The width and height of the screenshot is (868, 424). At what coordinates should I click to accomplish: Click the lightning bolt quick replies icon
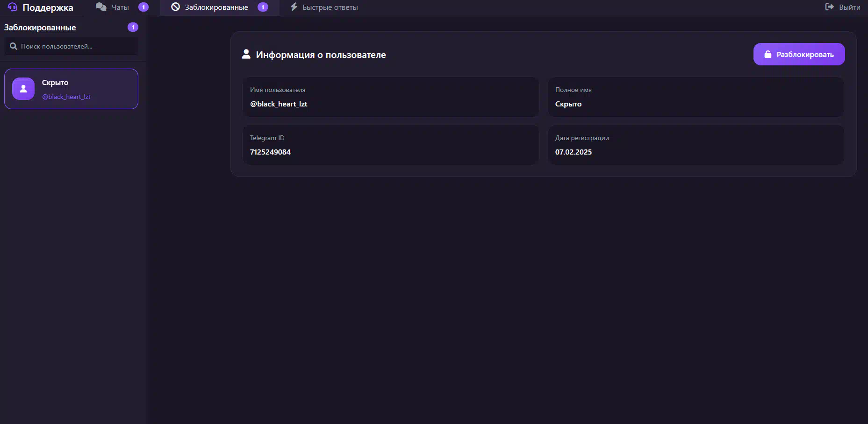[x=294, y=7]
